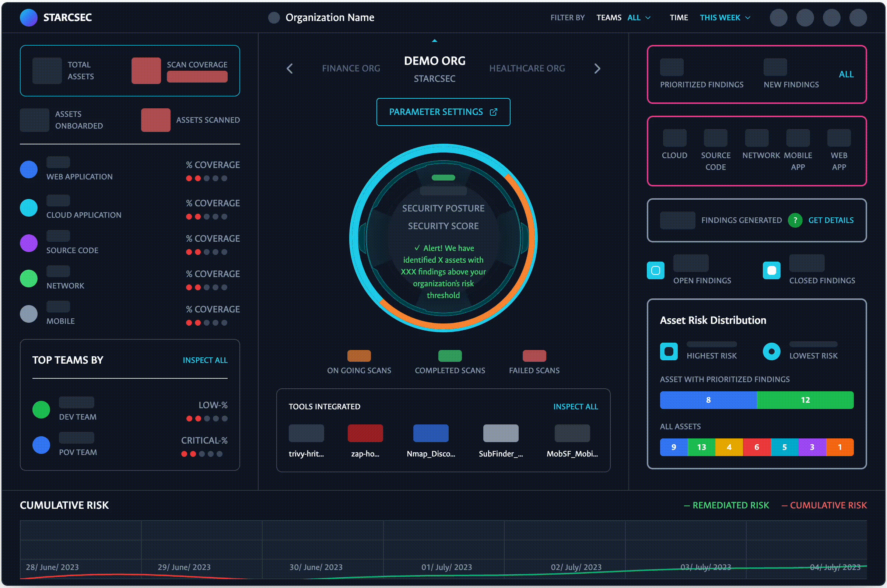
Task: Click the Cloud Application cyan circle icon
Action: (28, 208)
